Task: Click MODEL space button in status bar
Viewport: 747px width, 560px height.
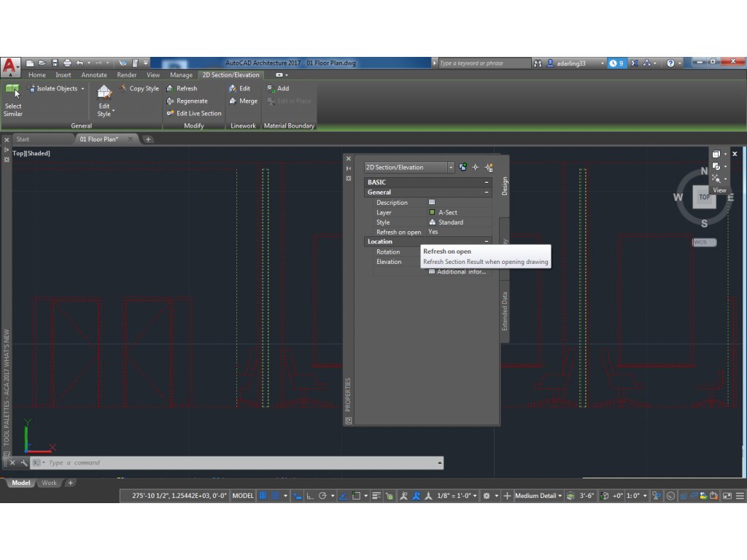Action: coord(243,496)
